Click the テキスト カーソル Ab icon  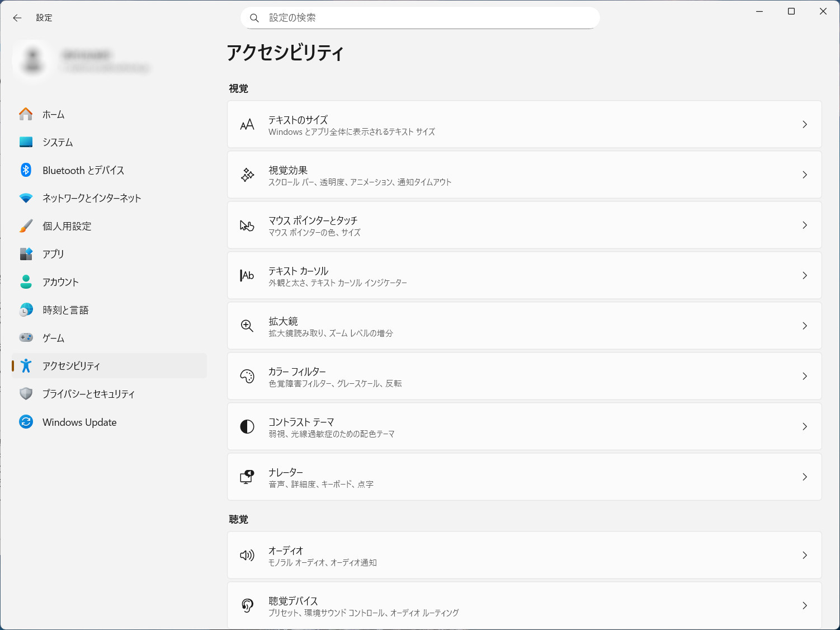[x=247, y=275]
